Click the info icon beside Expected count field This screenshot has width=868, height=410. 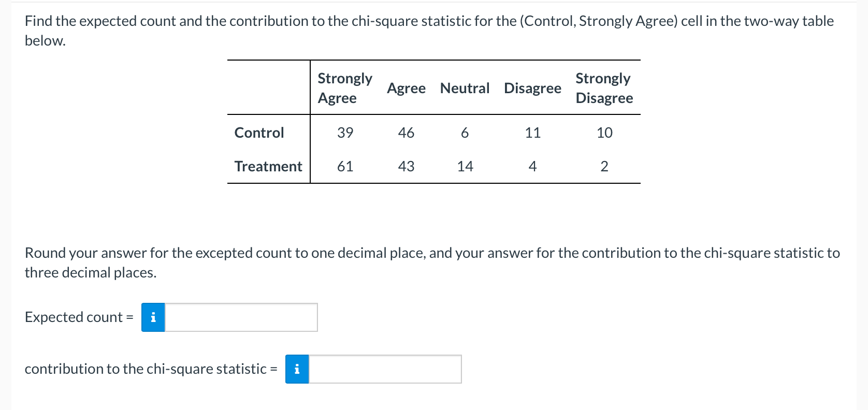[x=153, y=317]
